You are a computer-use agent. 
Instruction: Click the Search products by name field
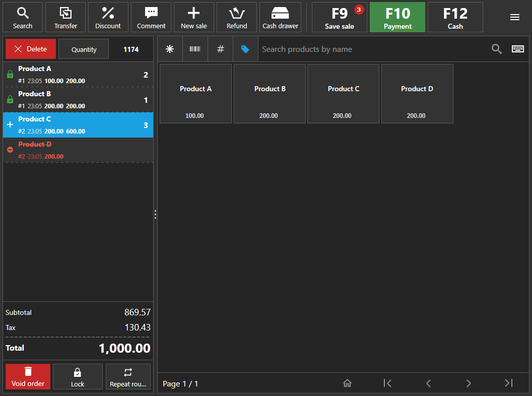coord(373,49)
